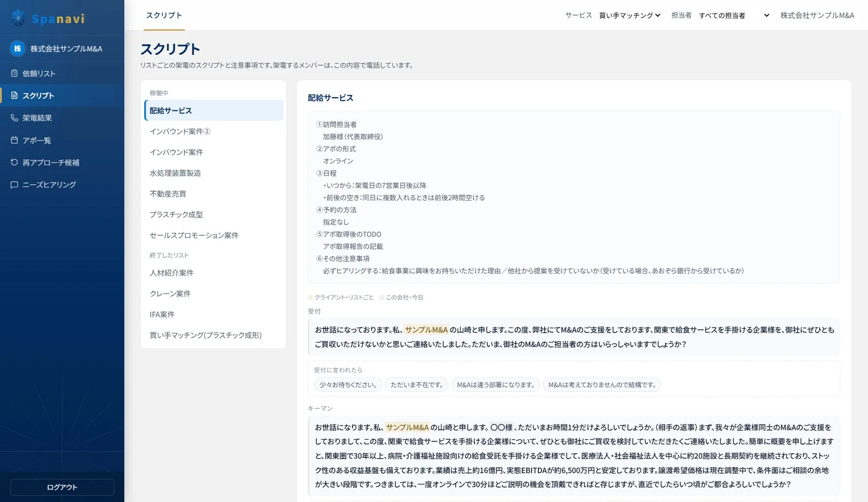Click the round company avatar badge
Screen dimensions: 868x502
(17, 49)
